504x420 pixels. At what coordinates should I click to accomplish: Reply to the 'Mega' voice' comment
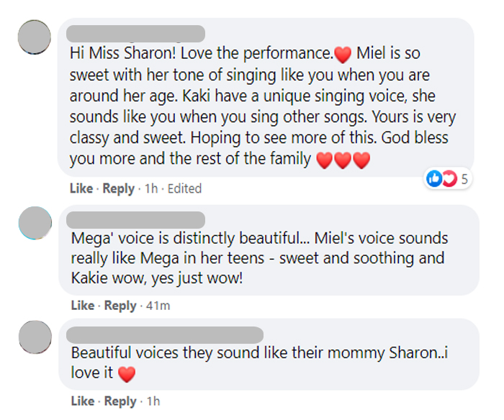120,306
